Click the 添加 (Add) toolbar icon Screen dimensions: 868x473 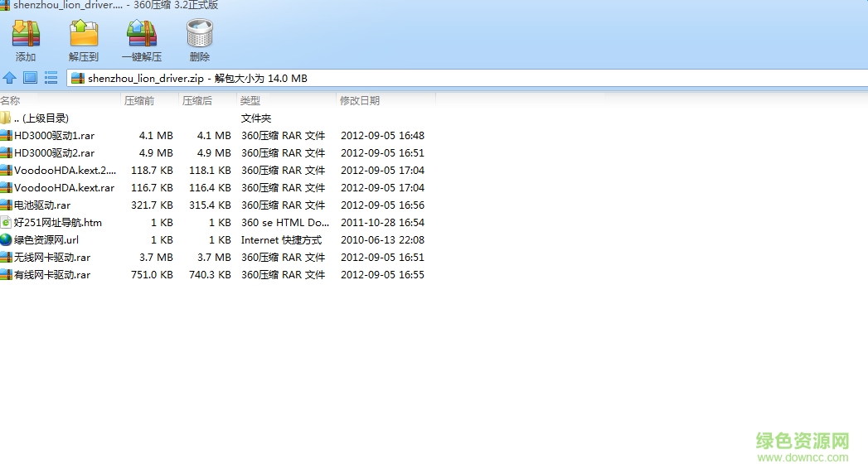[x=26, y=34]
